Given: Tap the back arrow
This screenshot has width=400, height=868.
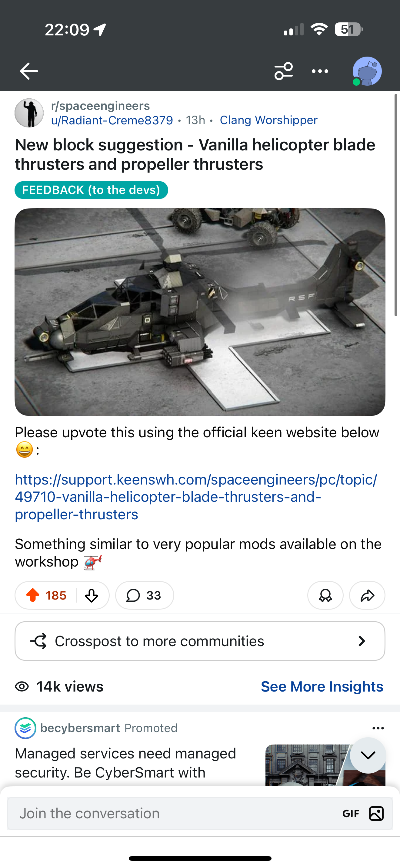Looking at the screenshot, I should 29,71.
